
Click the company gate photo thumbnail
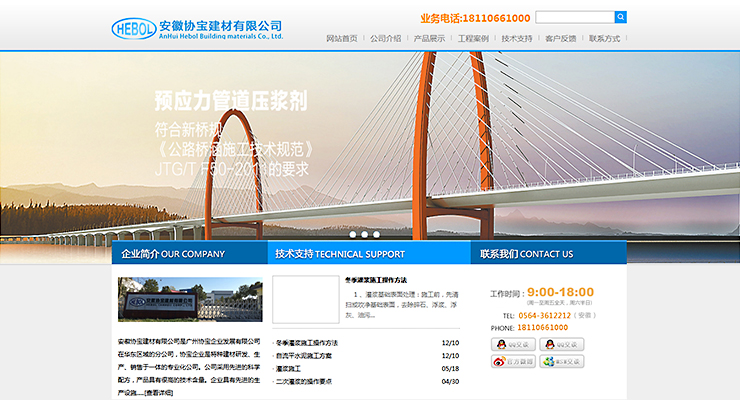click(x=190, y=300)
